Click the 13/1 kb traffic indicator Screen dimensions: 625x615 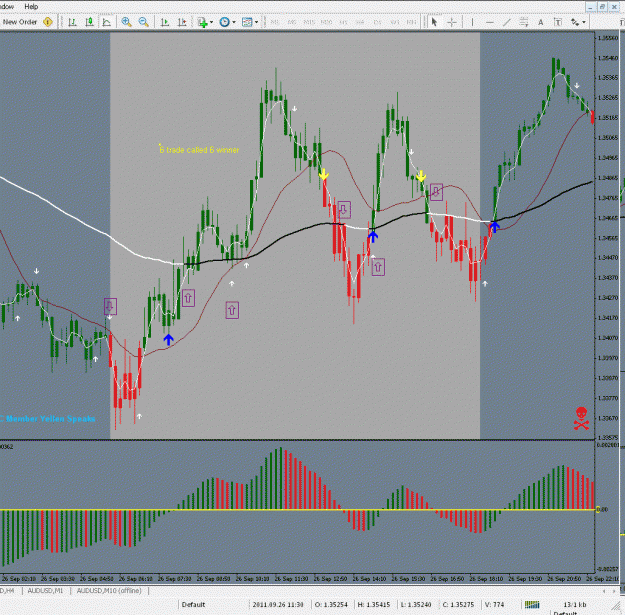pos(575,605)
